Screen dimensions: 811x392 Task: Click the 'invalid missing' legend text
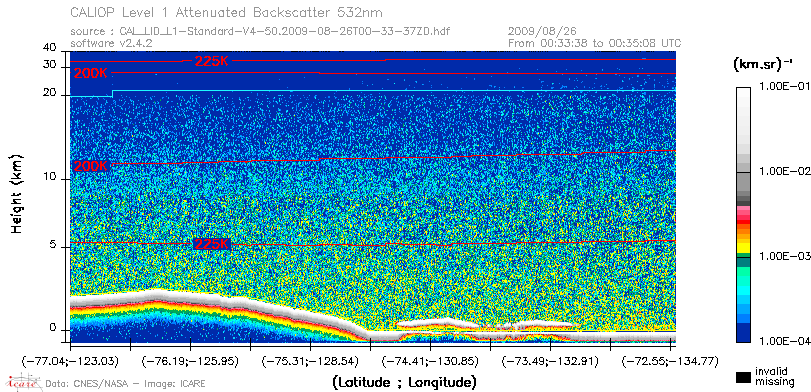coord(774,376)
